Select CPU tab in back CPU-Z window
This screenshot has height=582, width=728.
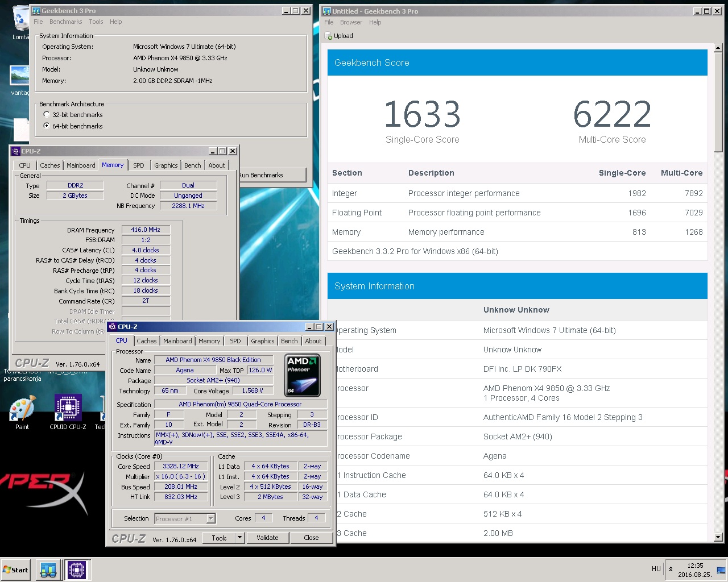[x=25, y=165]
